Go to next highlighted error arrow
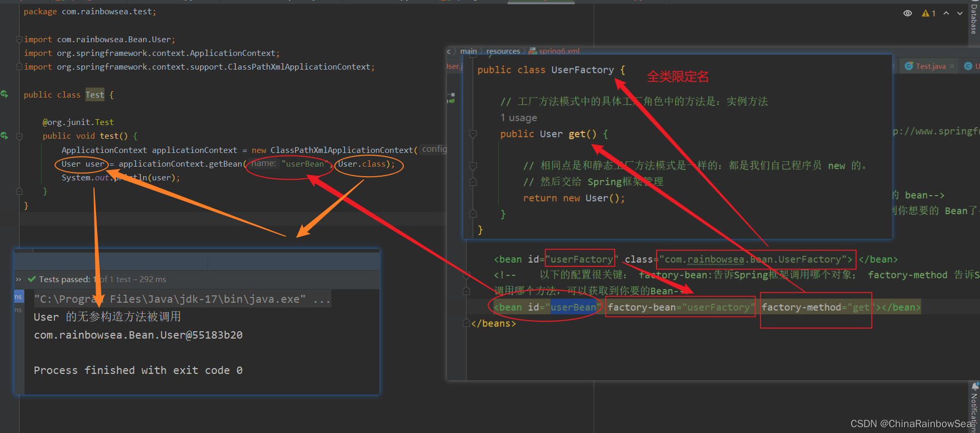 (960, 13)
